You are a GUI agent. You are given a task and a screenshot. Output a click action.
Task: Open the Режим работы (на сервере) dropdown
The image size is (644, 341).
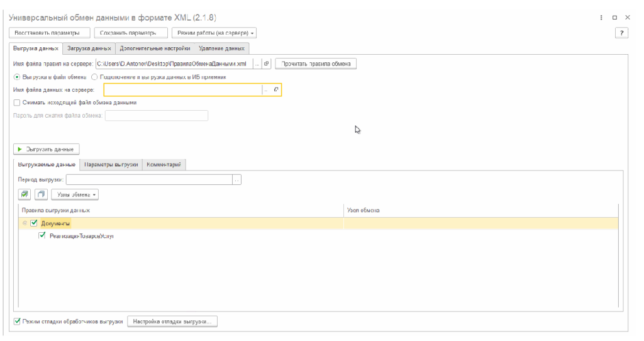(x=214, y=33)
